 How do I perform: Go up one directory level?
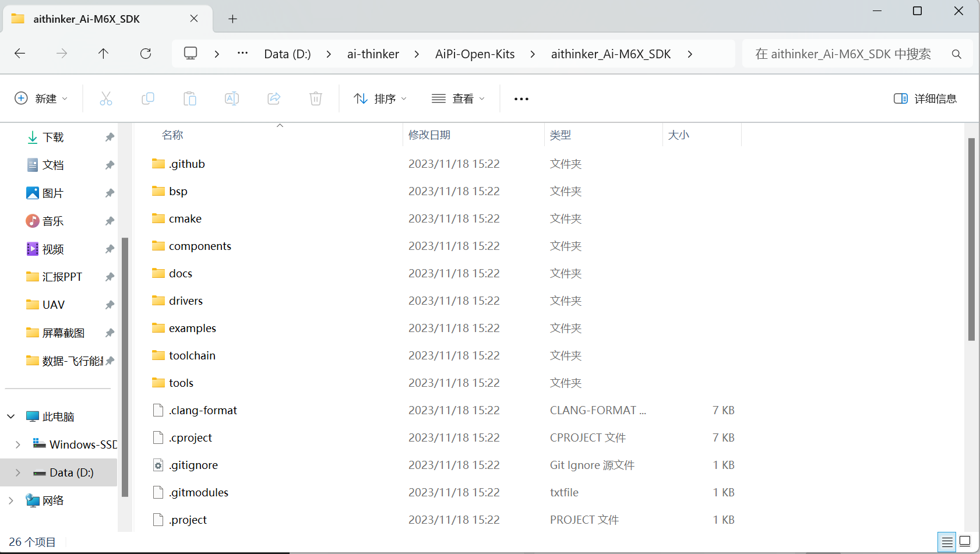pos(103,54)
